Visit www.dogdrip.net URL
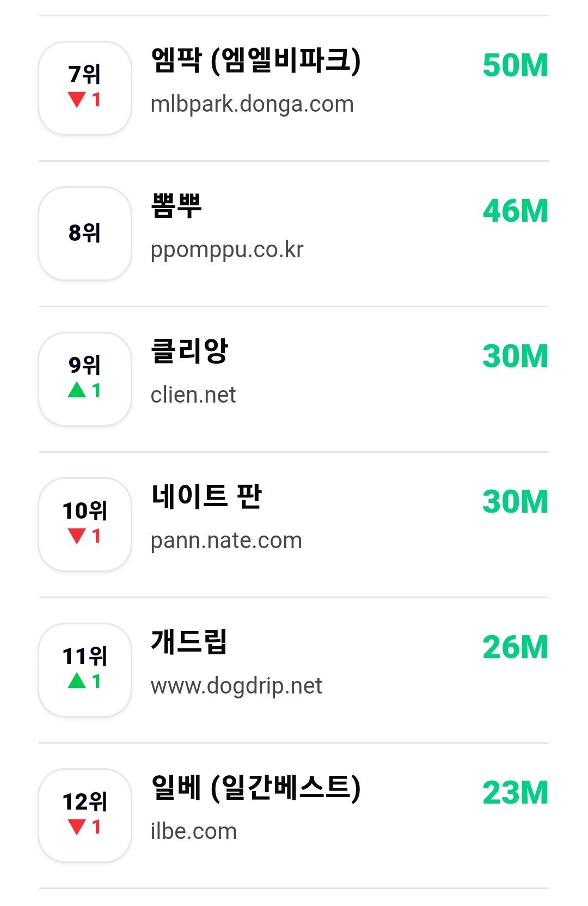Screen dimensions: 588x906 [x=236, y=686]
